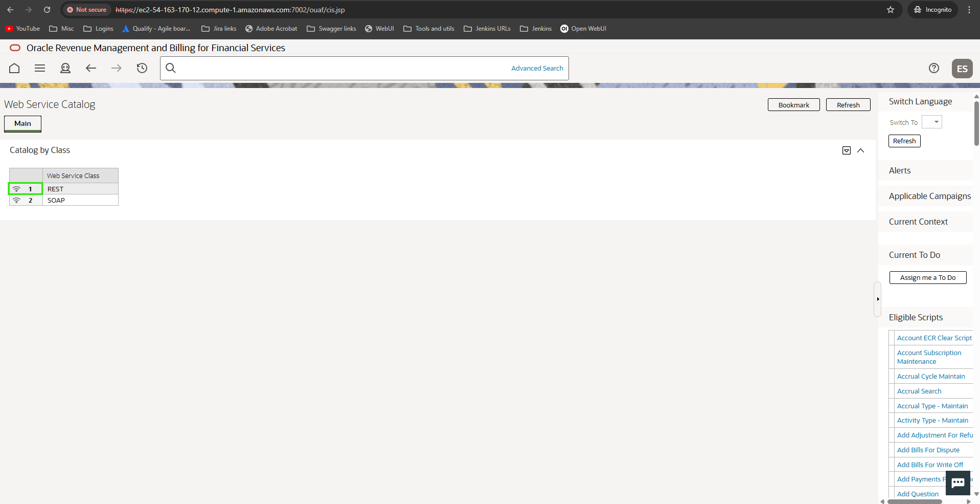Click the Bookmark button
The width and height of the screenshot is (980, 504).
(x=793, y=105)
